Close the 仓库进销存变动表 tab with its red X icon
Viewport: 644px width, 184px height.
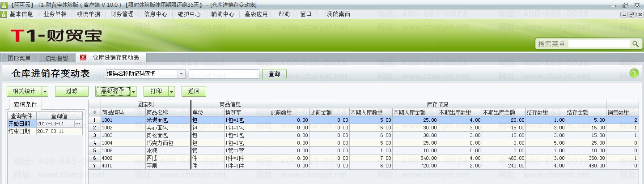tap(83, 58)
